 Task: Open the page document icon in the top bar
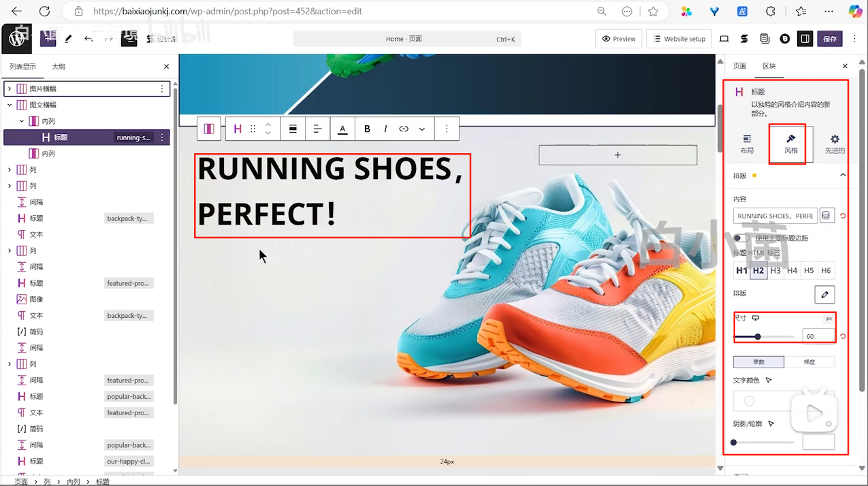pyautogui.click(x=765, y=39)
